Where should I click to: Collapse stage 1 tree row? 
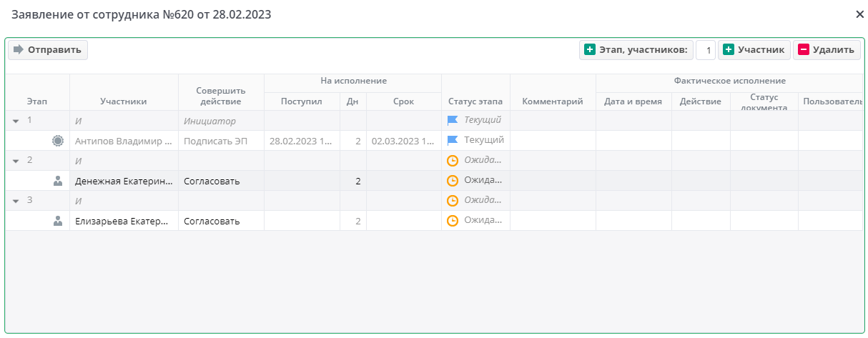16,121
